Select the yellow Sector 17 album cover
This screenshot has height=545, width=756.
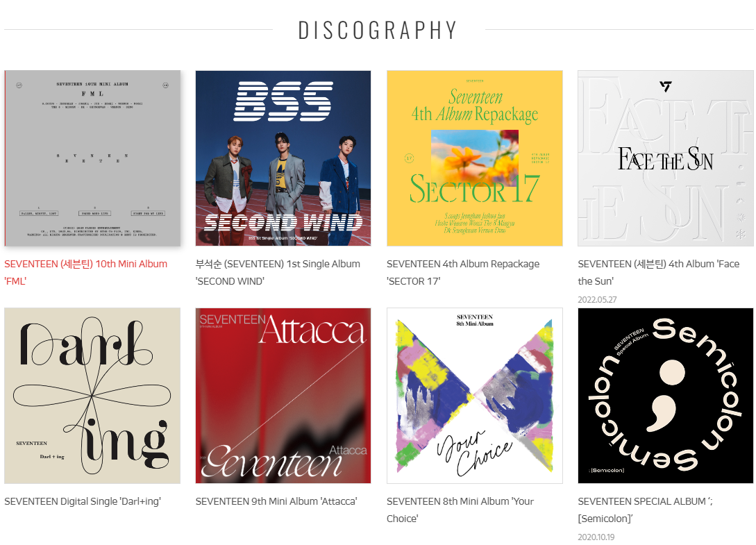point(474,158)
